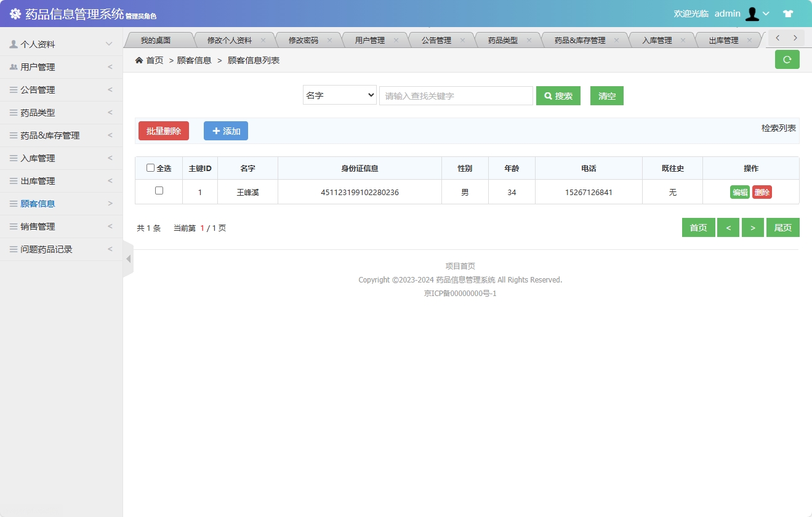
Task: Toggle the sidebar collapse handle on the left
Action: (x=128, y=258)
